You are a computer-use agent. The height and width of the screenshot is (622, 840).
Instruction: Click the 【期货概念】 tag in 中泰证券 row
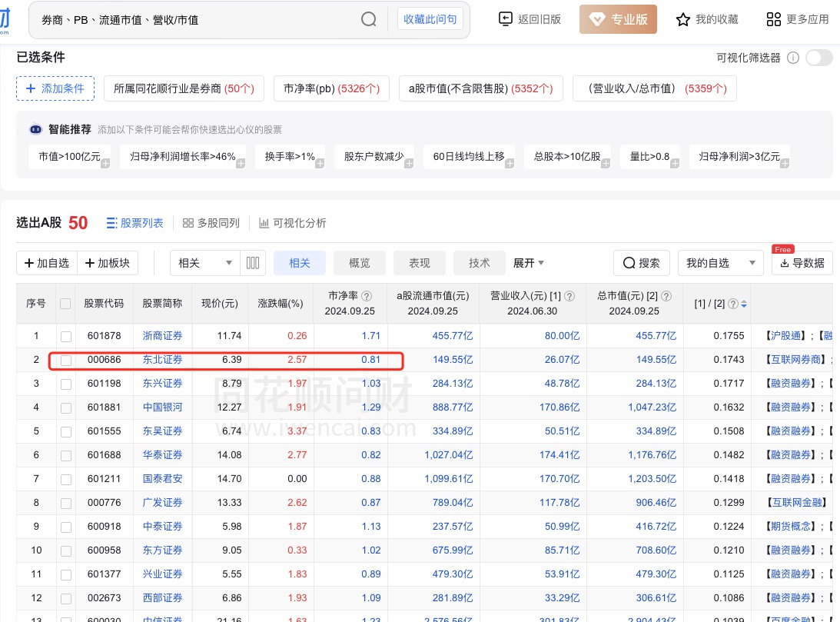[791, 527]
